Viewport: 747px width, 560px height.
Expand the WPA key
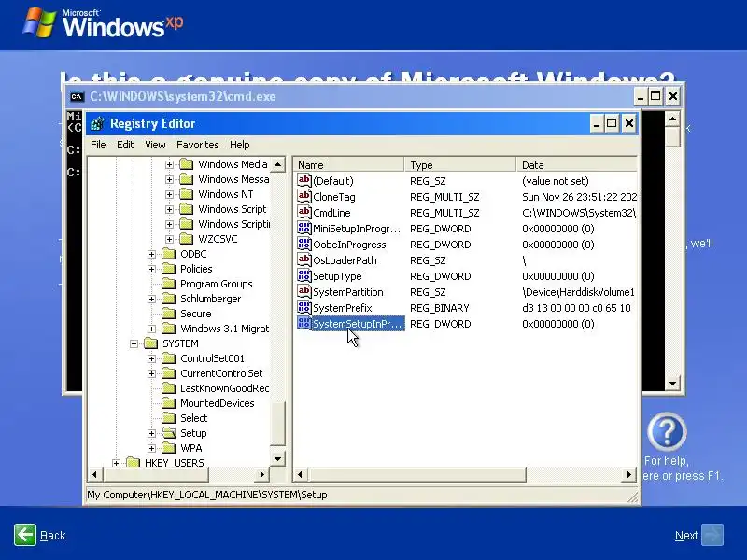(151, 449)
